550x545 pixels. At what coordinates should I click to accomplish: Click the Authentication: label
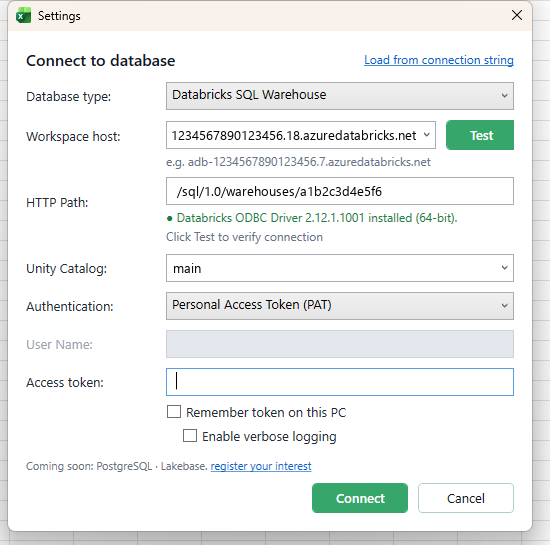tap(70, 307)
